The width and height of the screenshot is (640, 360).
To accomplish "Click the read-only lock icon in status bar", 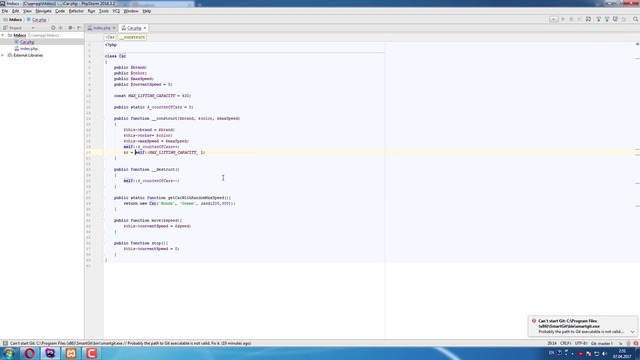I will 620,344.
